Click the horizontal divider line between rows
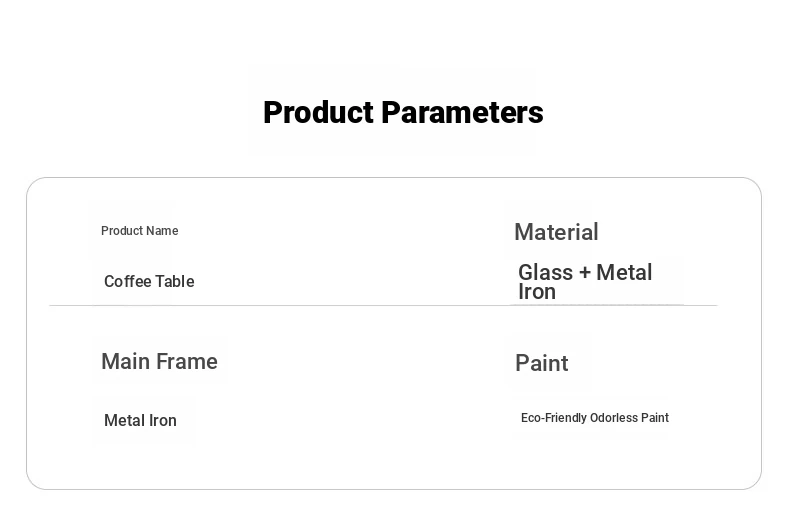This screenshot has width=790, height=512. (x=300, y=305)
